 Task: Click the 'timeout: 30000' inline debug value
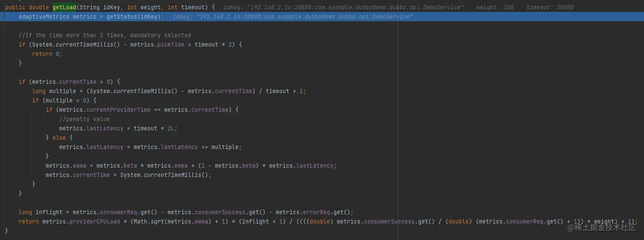pyautogui.click(x=549, y=7)
